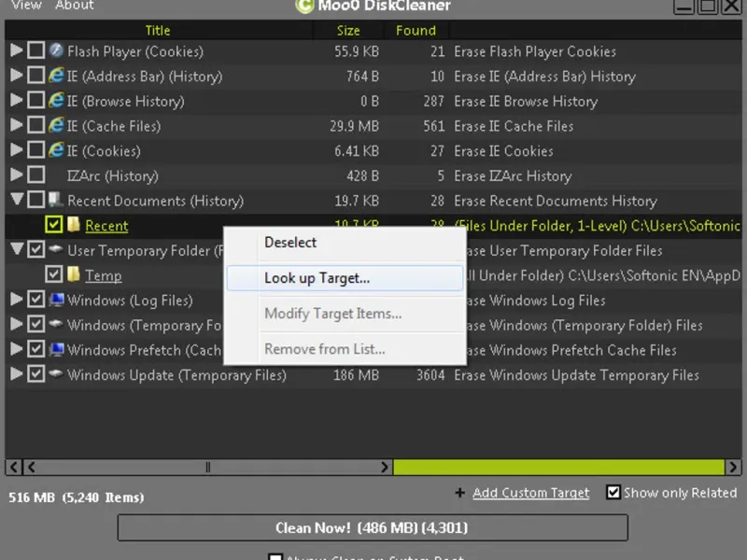This screenshot has height=560, width=747.
Task: Click the right end scroll arrow button
Action: [733, 468]
